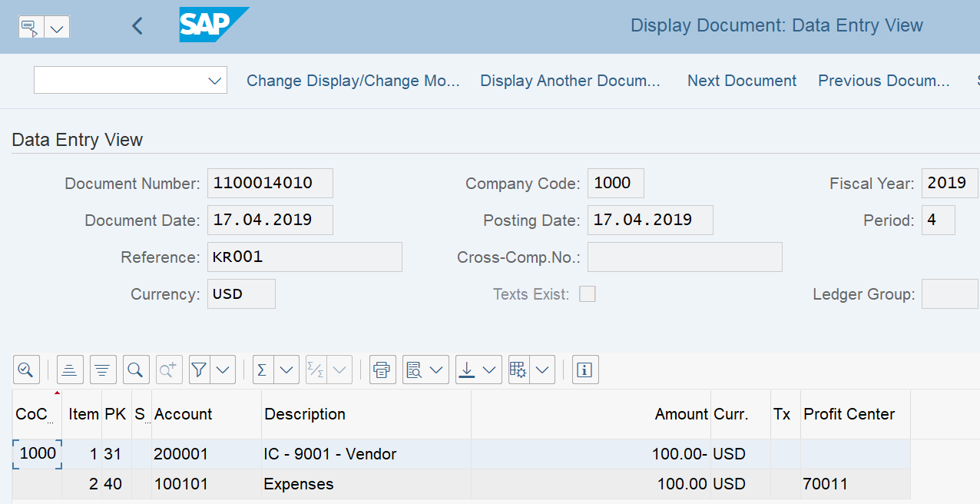Click description IC - 9001 - Vendor

pos(366,454)
